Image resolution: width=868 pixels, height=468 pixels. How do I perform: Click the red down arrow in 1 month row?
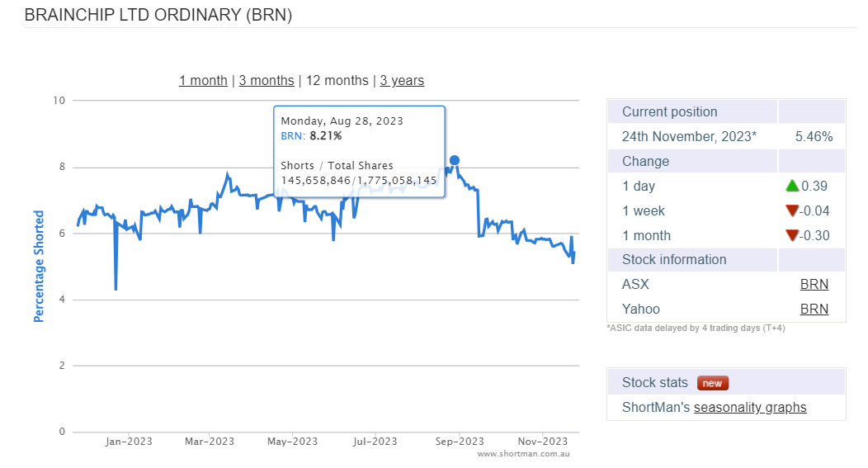[793, 235]
